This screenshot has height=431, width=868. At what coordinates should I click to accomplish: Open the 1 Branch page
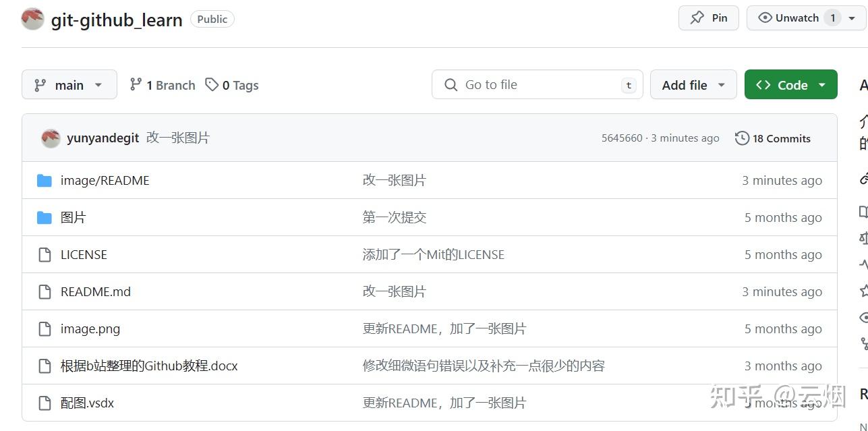(x=163, y=85)
